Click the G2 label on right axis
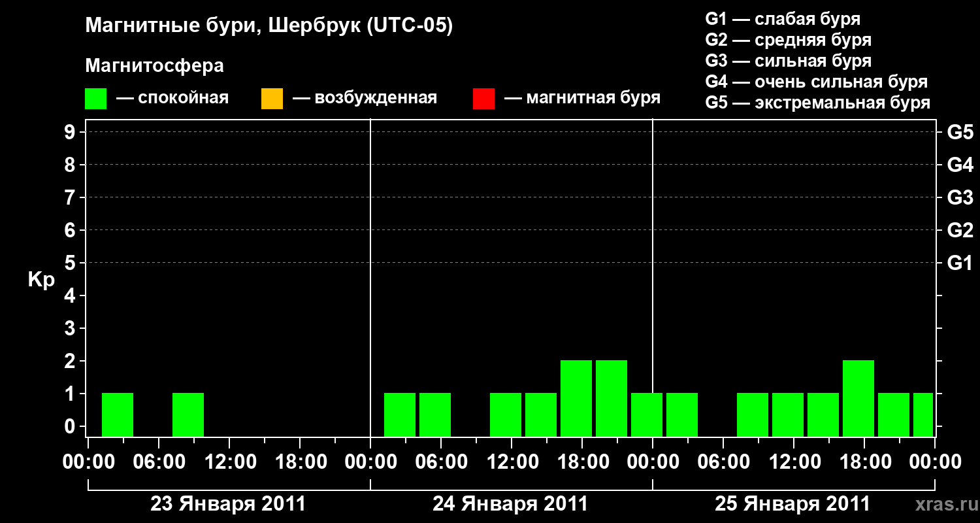 pos(960,230)
